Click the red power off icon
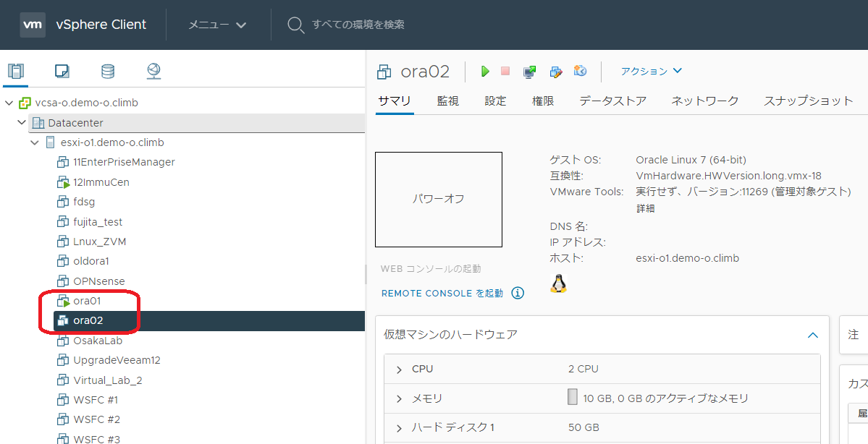This screenshot has width=868, height=444. pos(505,71)
